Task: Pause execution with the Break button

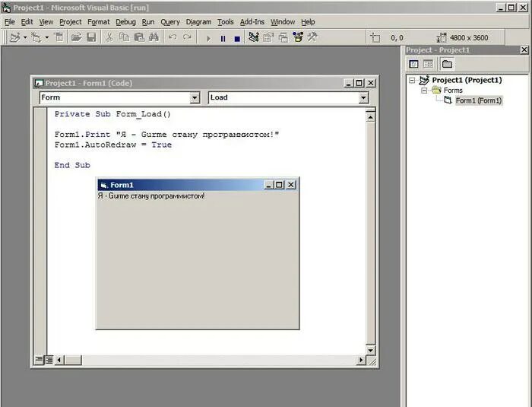Action: pyautogui.click(x=223, y=39)
